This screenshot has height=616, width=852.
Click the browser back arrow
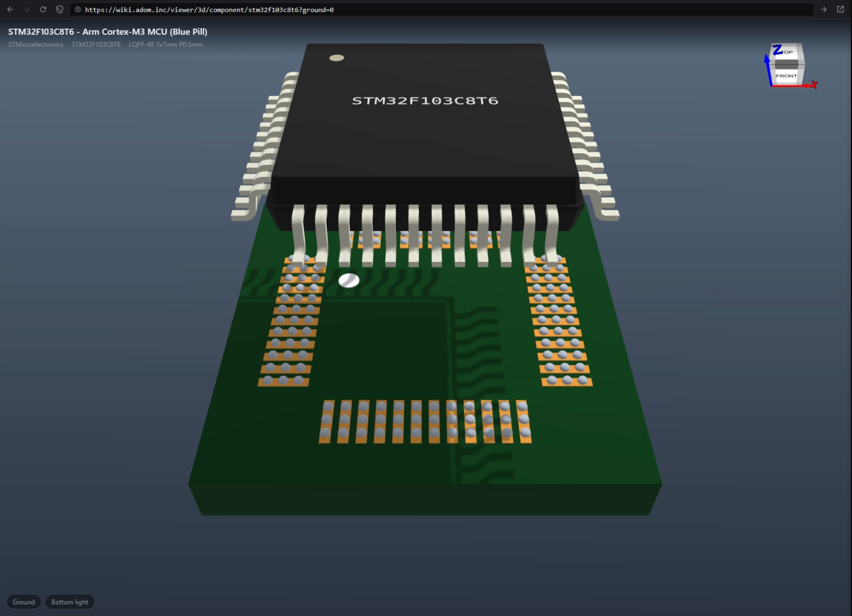[x=10, y=9]
